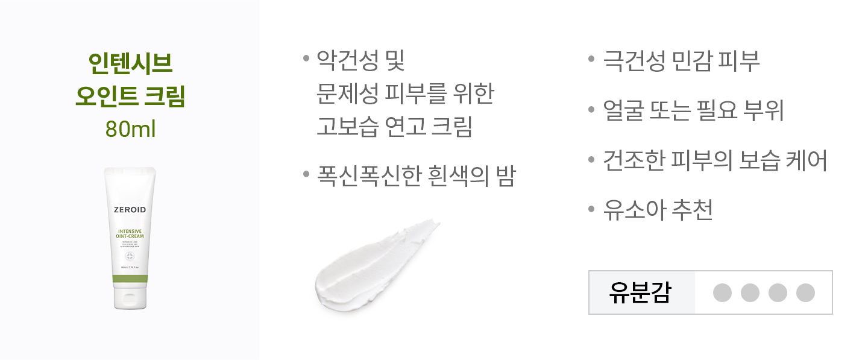
Task: Click the green band on the tube
Action: pos(130,278)
